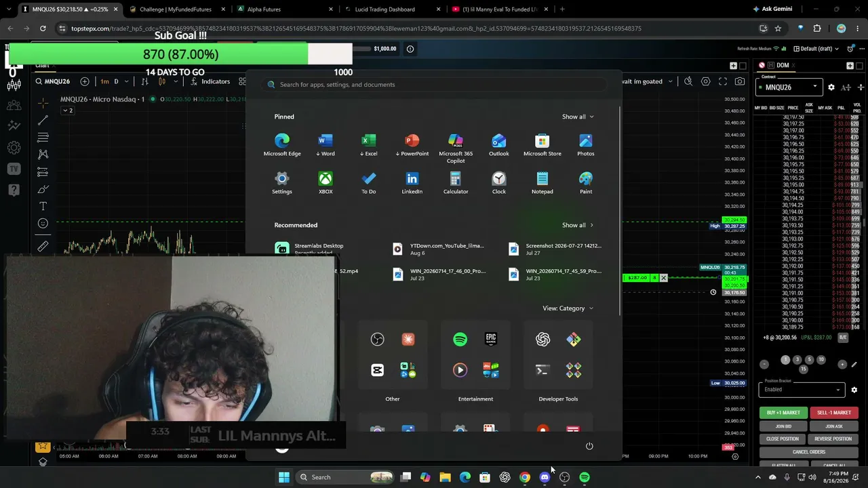This screenshot has height=488, width=868.
Task: Open the Calculator app
Action: pos(456,183)
